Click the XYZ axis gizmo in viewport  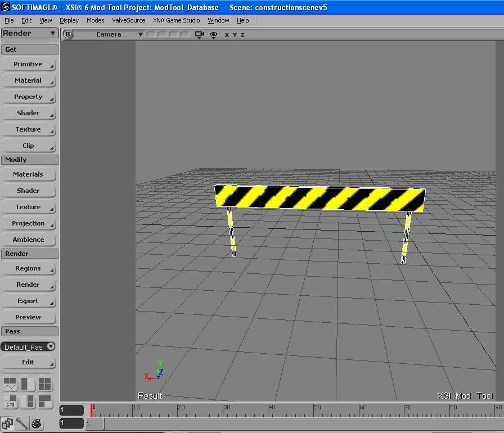(154, 371)
